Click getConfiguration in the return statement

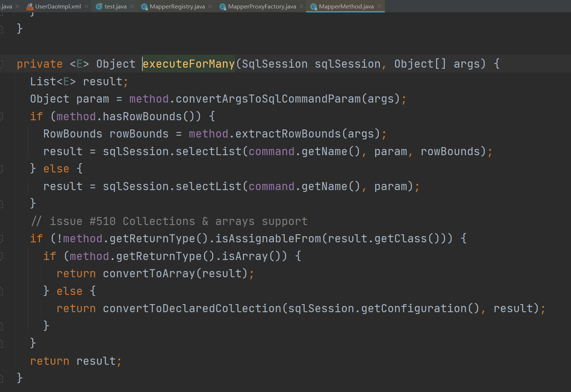pyautogui.click(x=414, y=309)
